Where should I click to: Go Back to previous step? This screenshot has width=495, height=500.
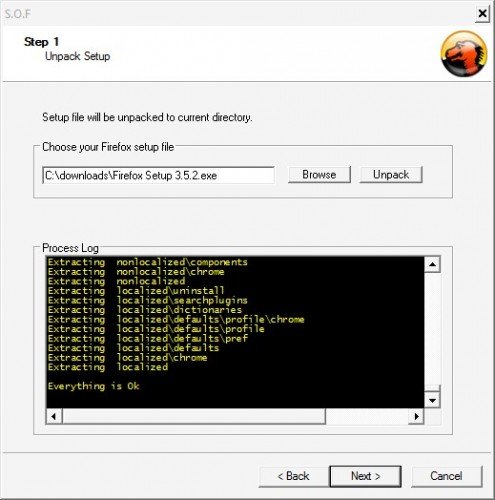click(x=293, y=476)
